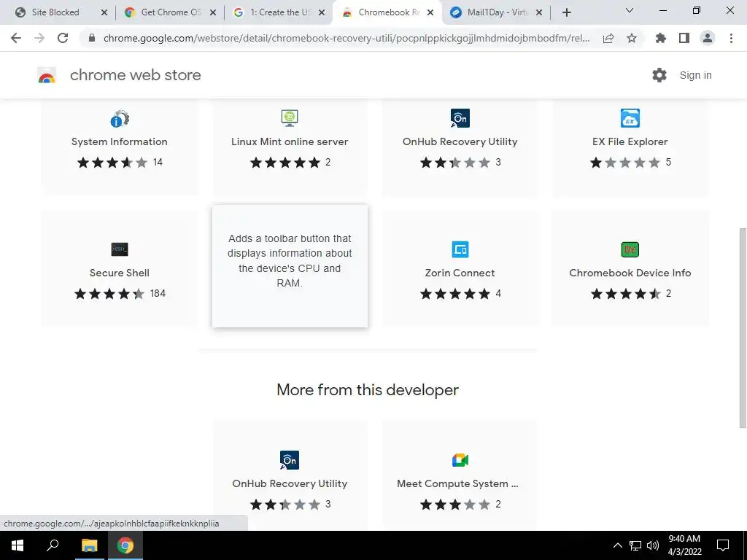Image resolution: width=747 pixels, height=560 pixels.
Task: Click Secure Shell's star rating
Action: pos(109,293)
